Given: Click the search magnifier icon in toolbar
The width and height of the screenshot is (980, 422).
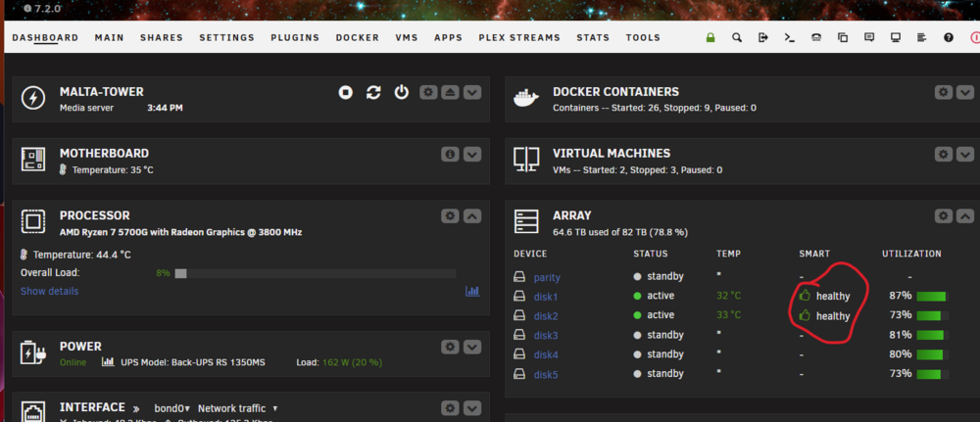Looking at the screenshot, I should (x=737, y=37).
